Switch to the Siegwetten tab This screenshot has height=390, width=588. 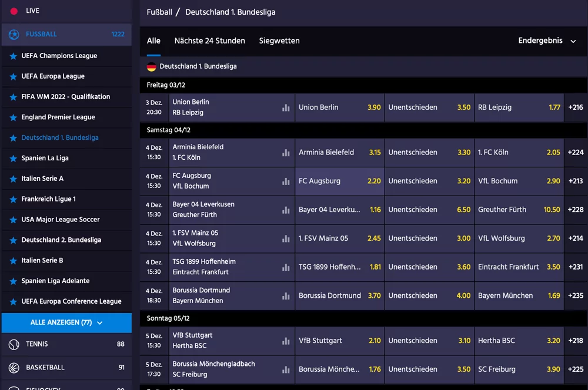click(x=279, y=41)
